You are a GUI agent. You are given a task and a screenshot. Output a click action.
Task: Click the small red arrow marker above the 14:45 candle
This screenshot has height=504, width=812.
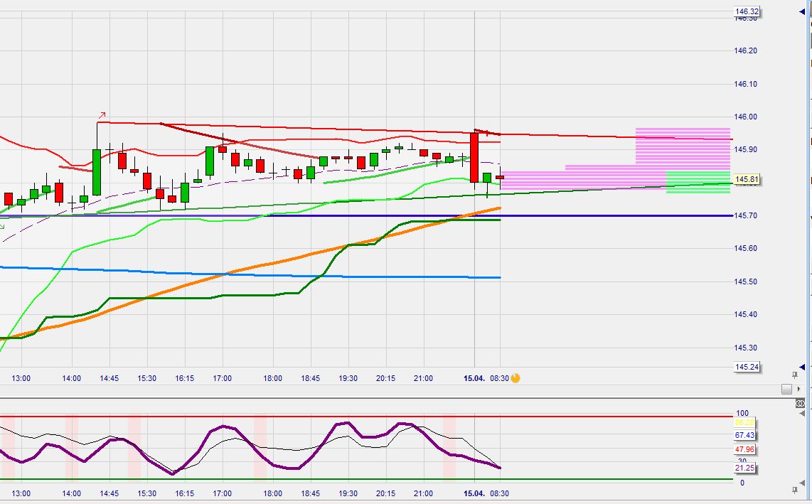(102, 115)
